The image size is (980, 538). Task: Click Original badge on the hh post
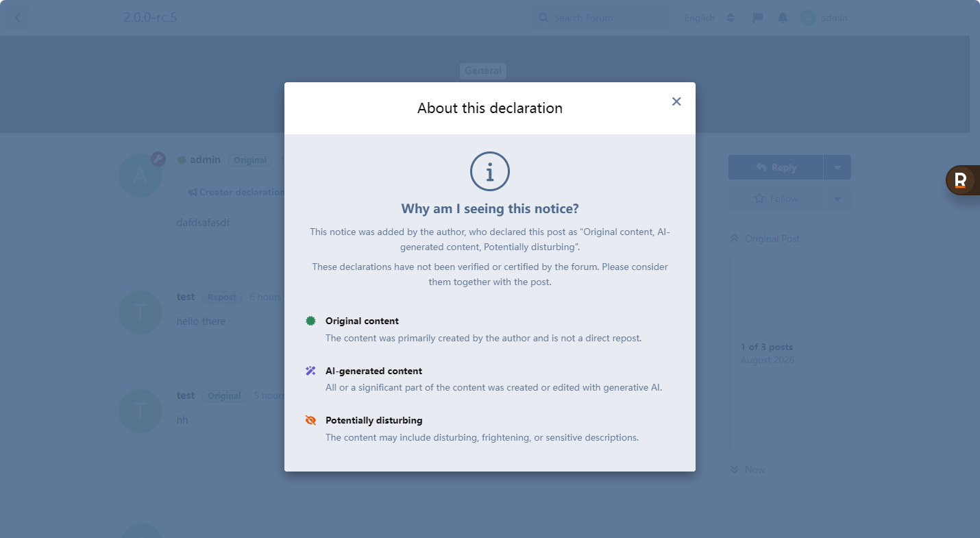pyautogui.click(x=224, y=396)
